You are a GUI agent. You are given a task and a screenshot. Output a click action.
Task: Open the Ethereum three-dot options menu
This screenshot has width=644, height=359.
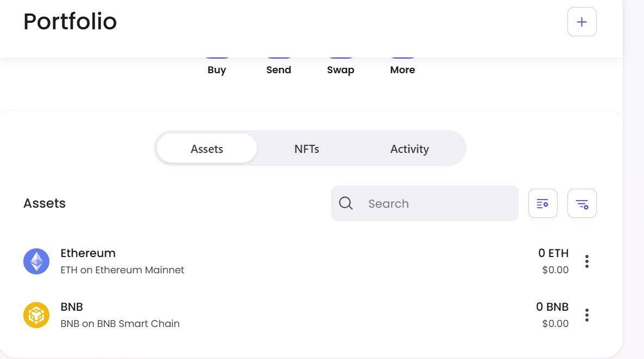[586, 261]
